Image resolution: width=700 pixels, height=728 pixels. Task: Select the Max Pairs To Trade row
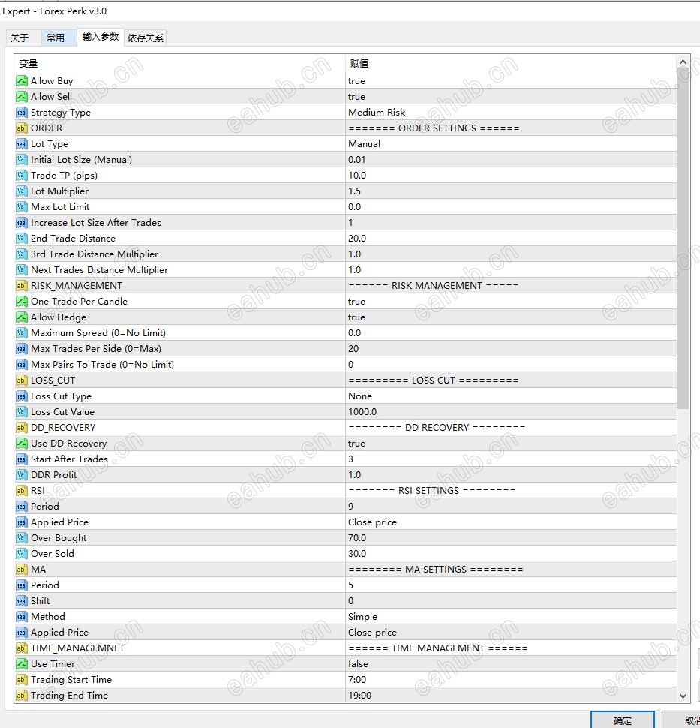345,365
